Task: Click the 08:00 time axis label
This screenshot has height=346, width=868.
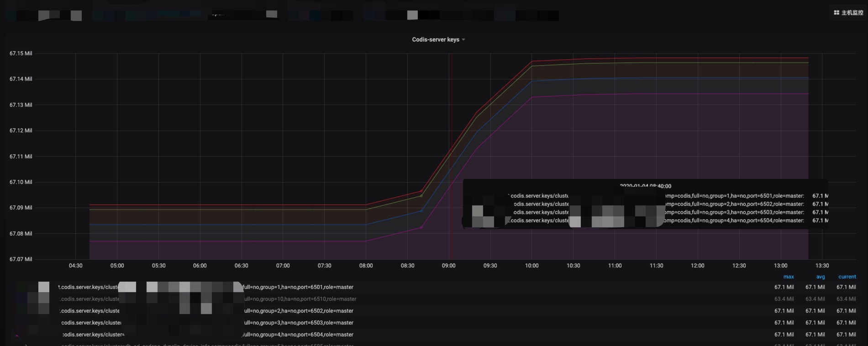Action: point(366,266)
